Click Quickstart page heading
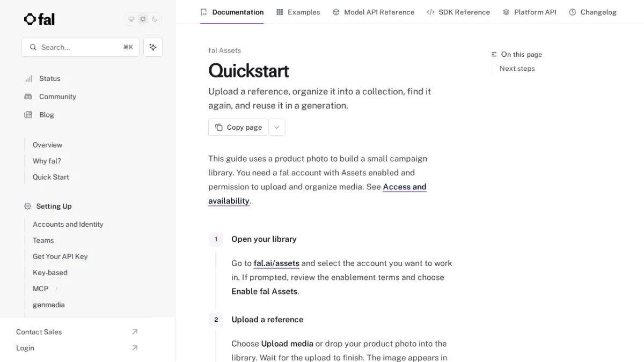644x362 pixels. pyautogui.click(x=248, y=70)
